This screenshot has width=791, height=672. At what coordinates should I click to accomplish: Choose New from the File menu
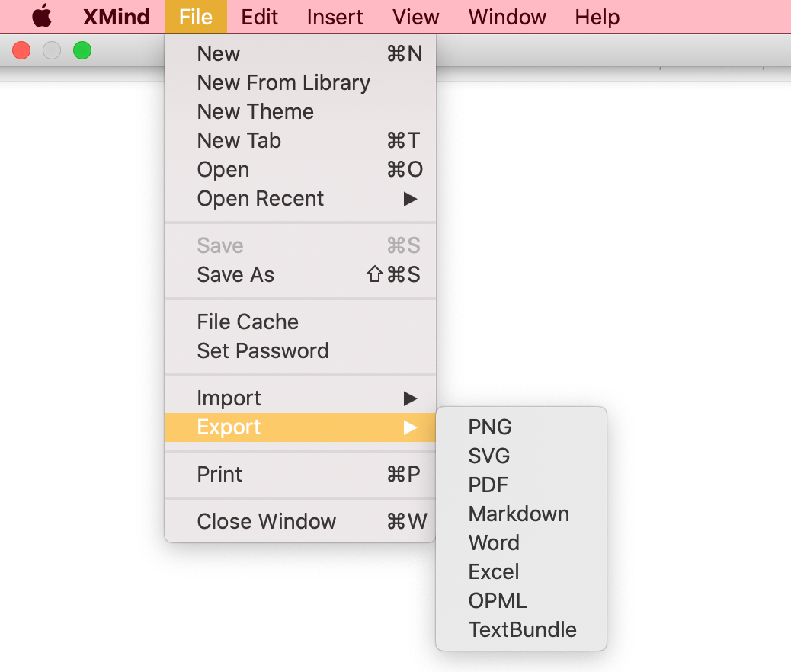pos(300,53)
